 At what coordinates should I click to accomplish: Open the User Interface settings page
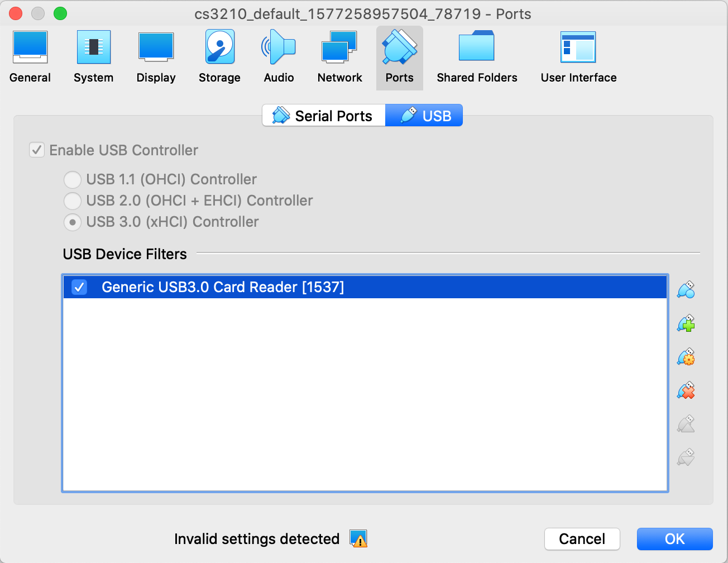[578, 56]
